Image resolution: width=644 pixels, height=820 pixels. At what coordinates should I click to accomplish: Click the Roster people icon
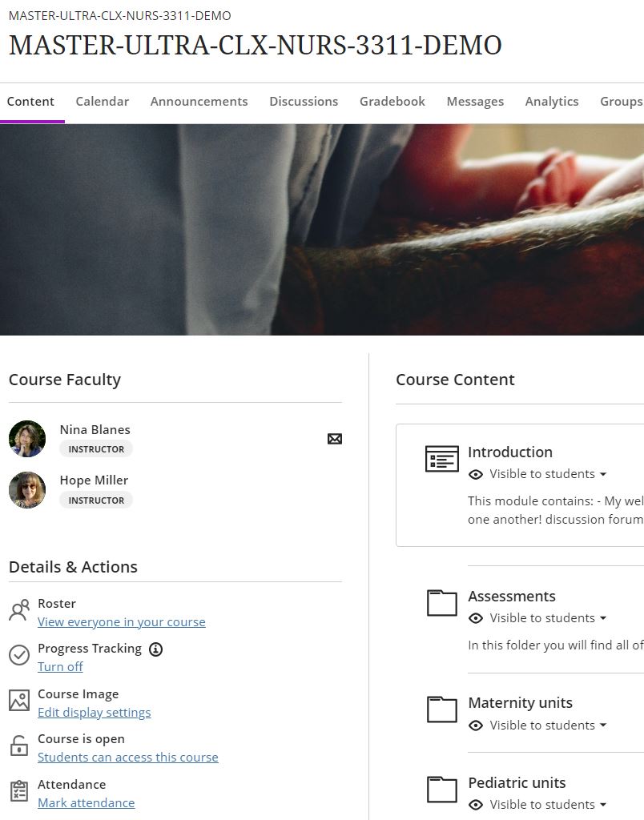pyautogui.click(x=19, y=610)
